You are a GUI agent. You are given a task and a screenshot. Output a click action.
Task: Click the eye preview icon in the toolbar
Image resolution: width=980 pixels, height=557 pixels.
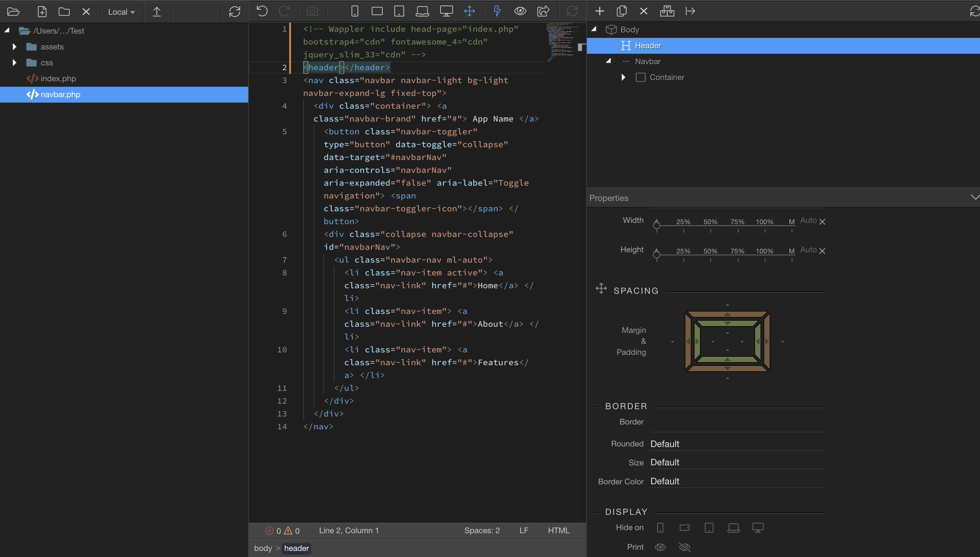pos(520,11)
